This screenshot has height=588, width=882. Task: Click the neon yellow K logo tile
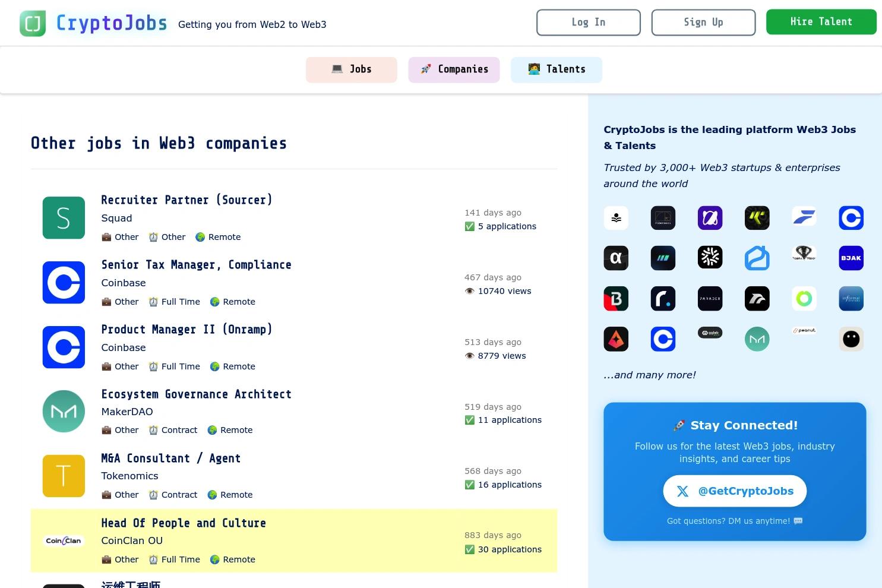[757, 218]
